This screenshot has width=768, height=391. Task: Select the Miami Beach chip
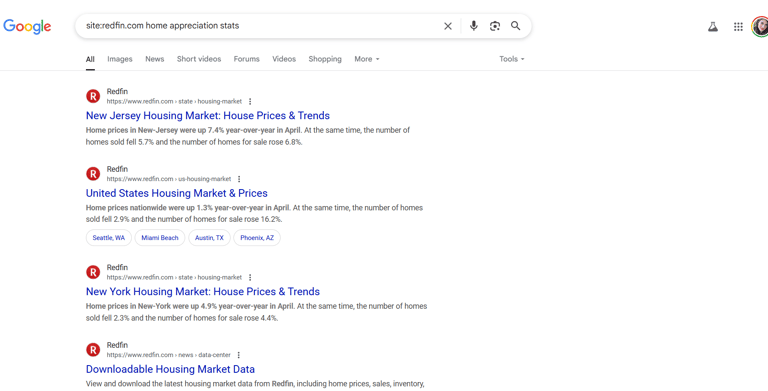pos(160,238)
